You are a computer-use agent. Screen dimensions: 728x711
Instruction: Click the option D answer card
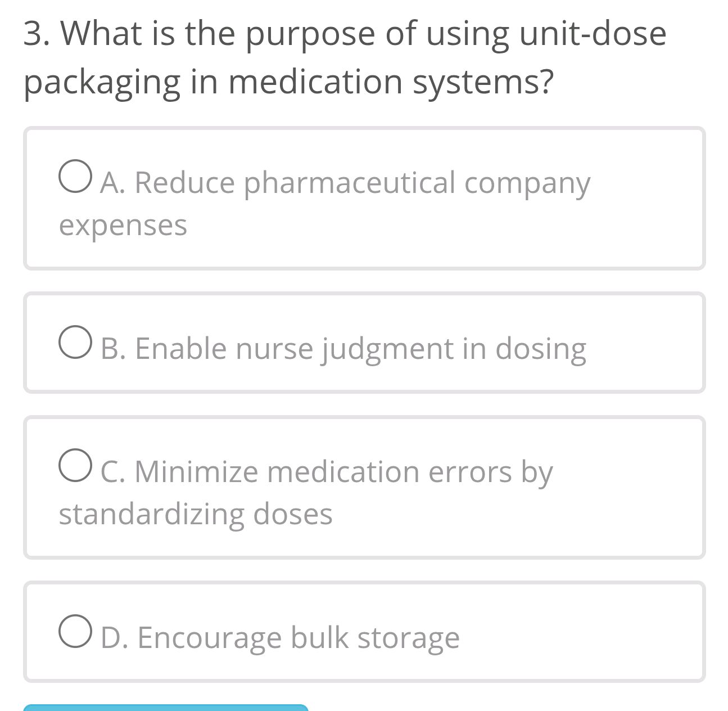pos(364,631)
